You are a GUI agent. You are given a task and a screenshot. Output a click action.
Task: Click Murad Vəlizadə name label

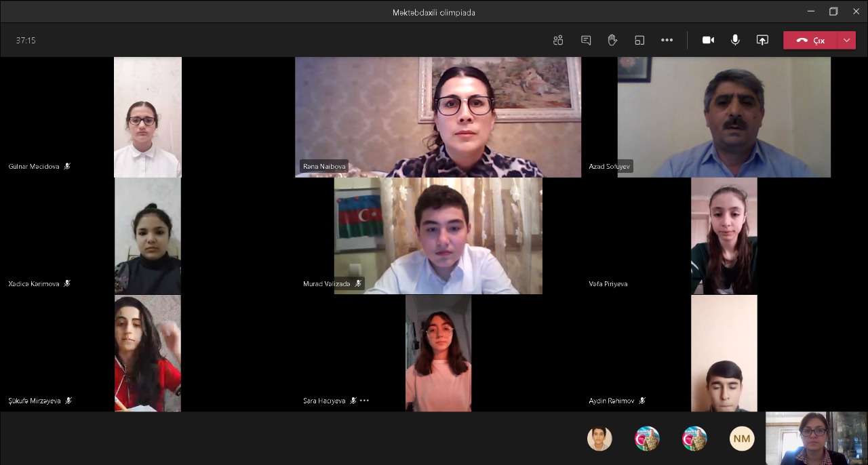tap(327, 283)
